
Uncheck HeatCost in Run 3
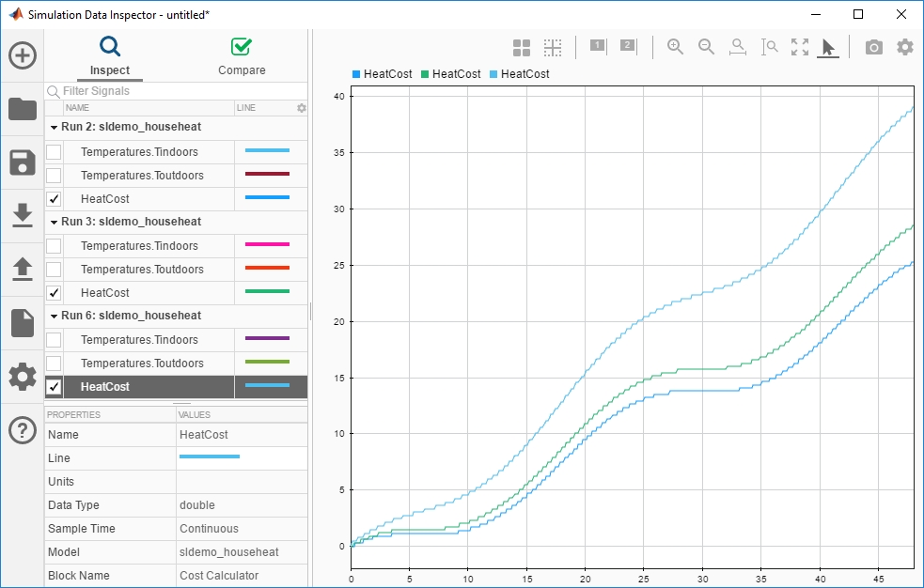point(55,293)
